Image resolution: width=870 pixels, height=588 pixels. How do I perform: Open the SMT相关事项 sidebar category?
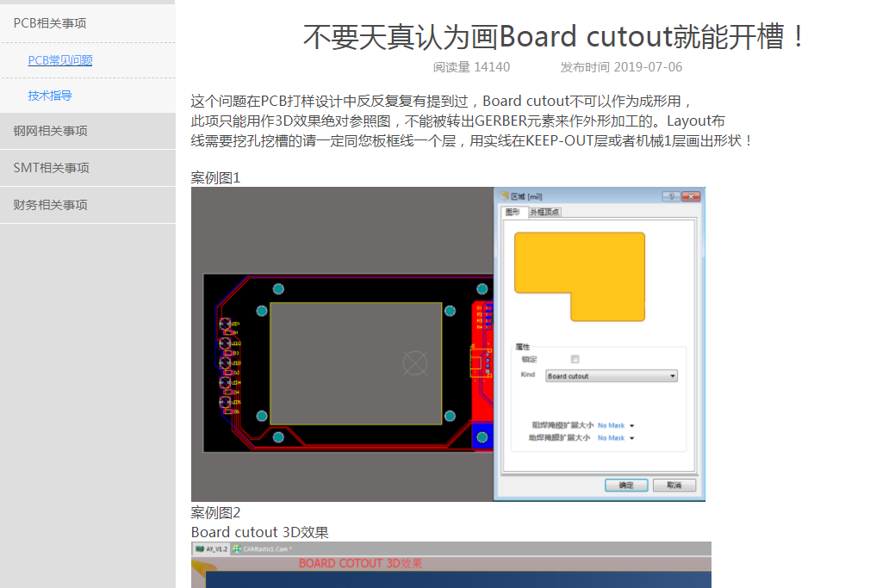pyautogui.click(x=51, y=168)
